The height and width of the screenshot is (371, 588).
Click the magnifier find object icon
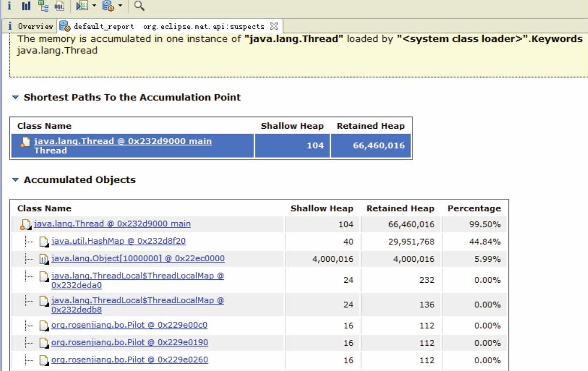pos(139,6)
